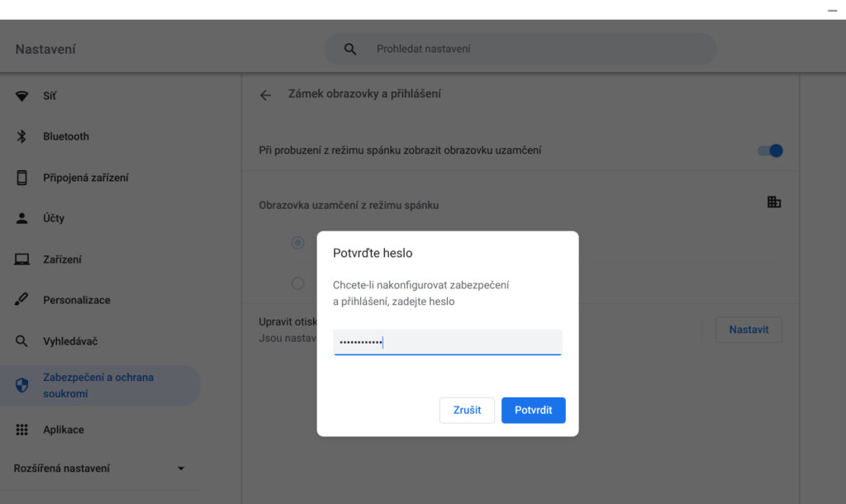Open the Aplikace settings section
The width and height of the screenshot is (846, 504).
pos(64,430)
